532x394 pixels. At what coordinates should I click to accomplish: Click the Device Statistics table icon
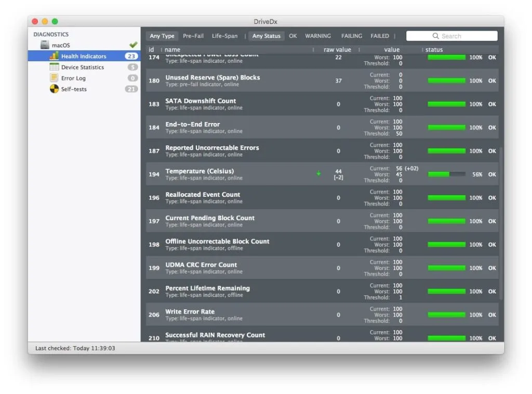(54, 67)
